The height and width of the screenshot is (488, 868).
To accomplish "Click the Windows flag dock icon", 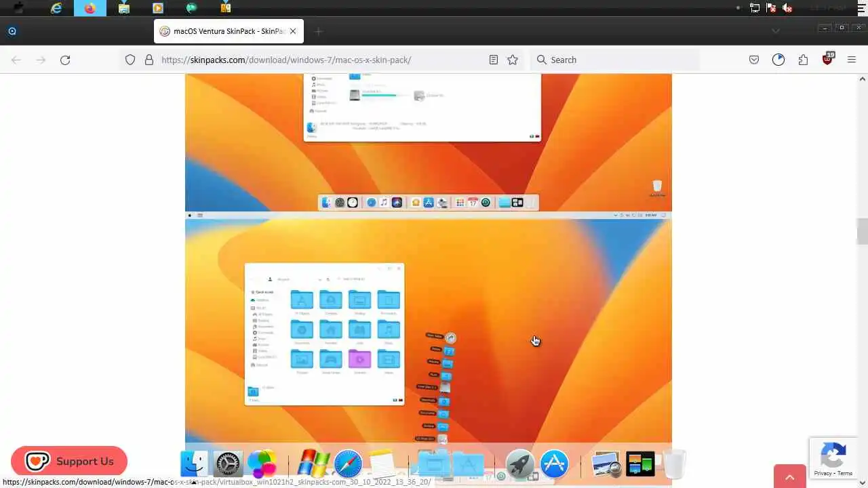I will click(x=313, y=464).
